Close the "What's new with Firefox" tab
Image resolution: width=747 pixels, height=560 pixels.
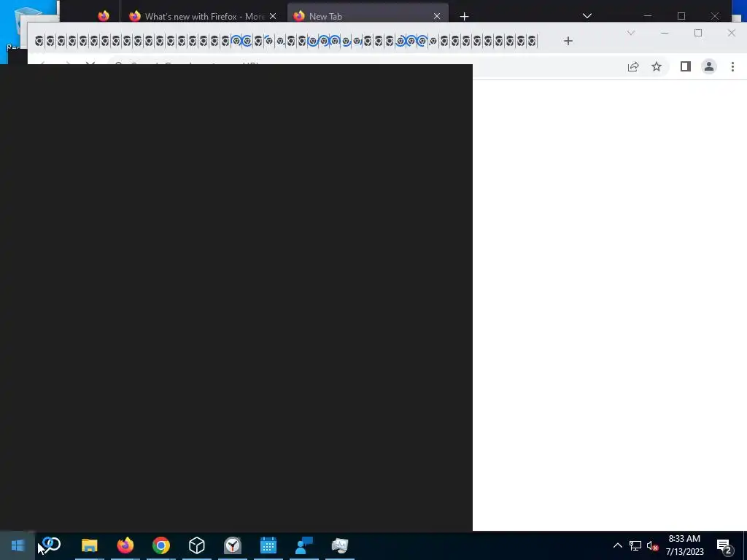click(x=273, y=16)
